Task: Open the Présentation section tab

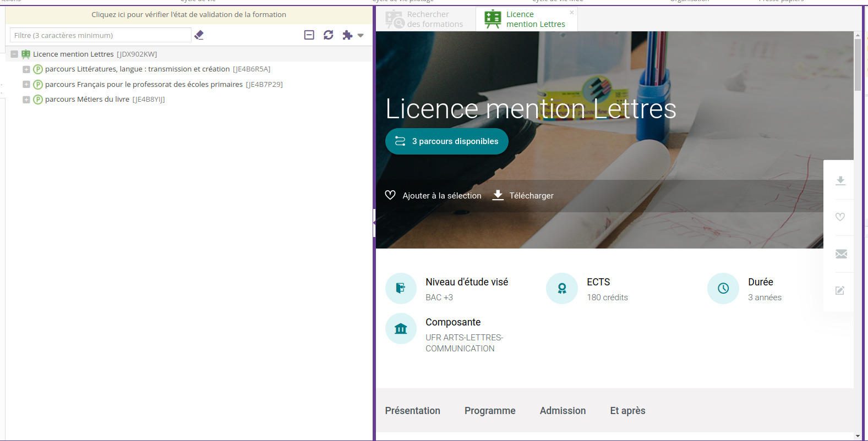Action: tap(413, 411)
